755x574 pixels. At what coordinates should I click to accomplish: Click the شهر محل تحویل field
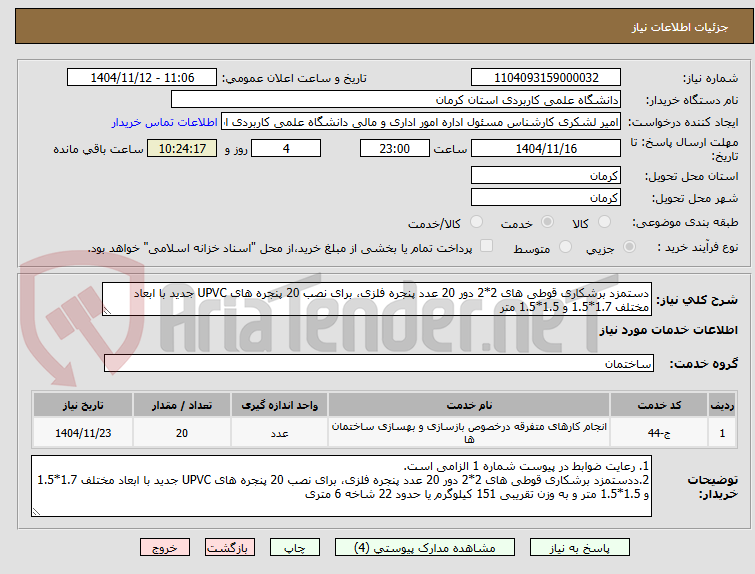point(546,197)
